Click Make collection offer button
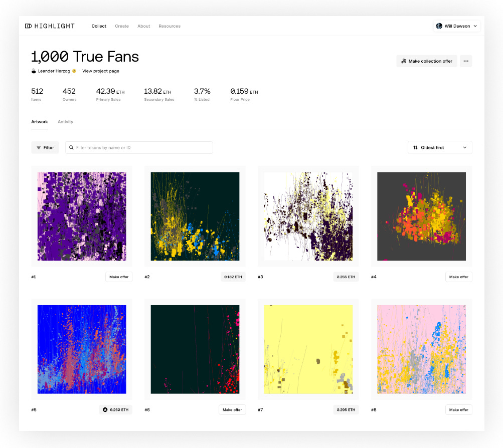 pyautogui.click(x=426, y=61)
